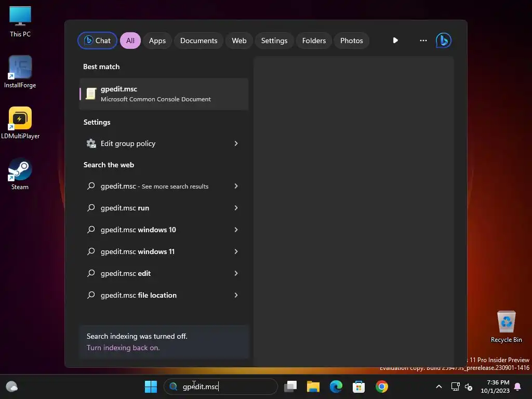Open the Bing Chat filter pill
The image size is (532, 399).
click(97, 41)
